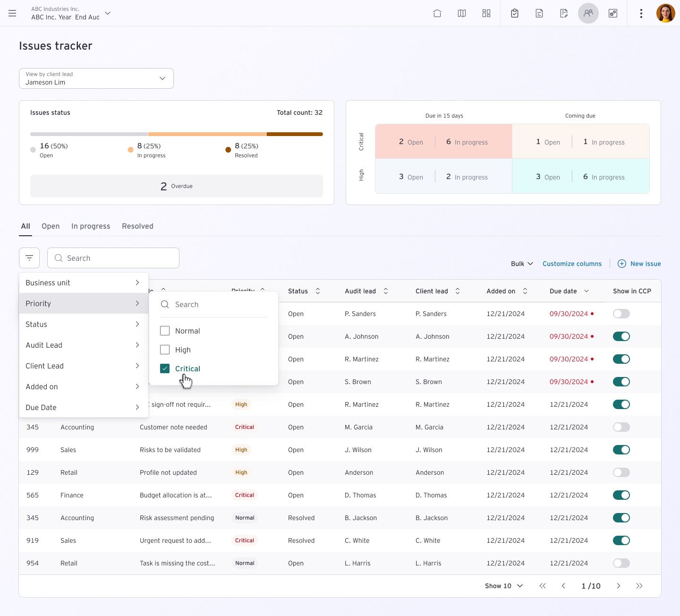Select the Notes editing icon
680x616 pixels.
564,13
